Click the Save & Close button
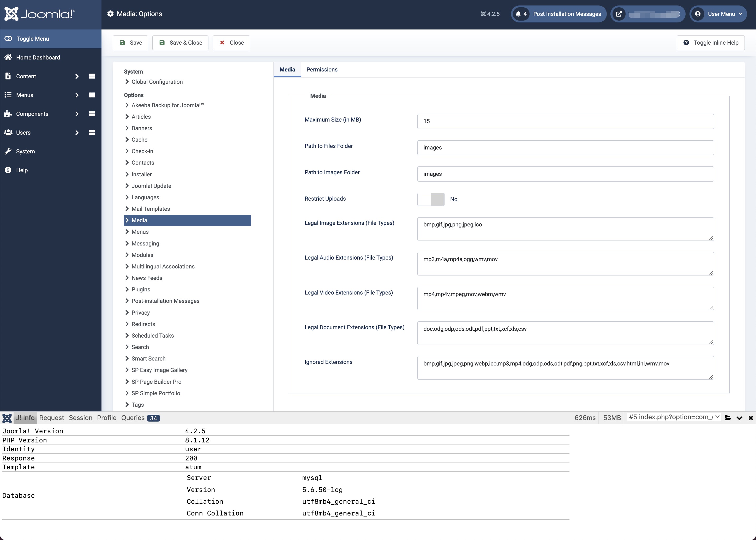This screenshot has height=540, width=756. pos(181,42)
